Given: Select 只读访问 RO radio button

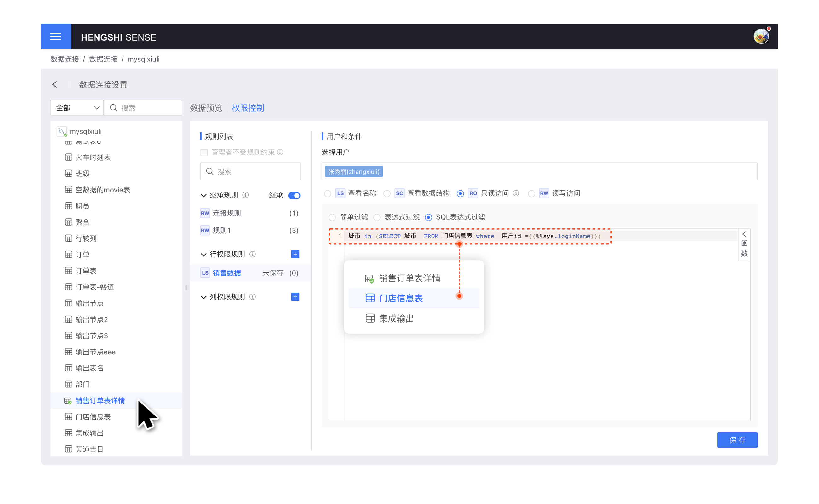Looking at the screenshot, I should (x=460, y=194).
